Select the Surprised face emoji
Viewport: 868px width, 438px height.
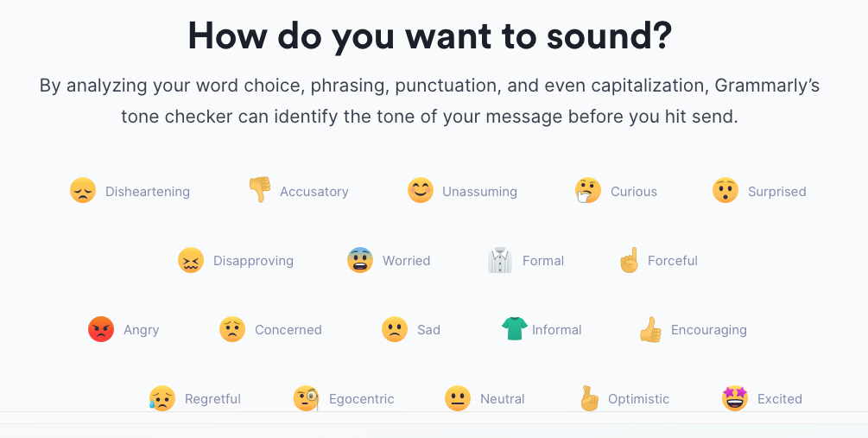tap(725, 191)
